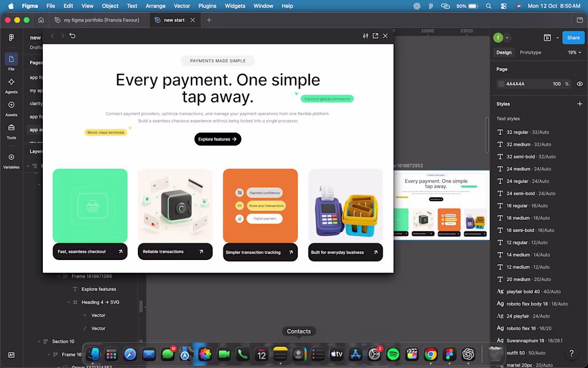Go back in the preview window

point(52,36)
